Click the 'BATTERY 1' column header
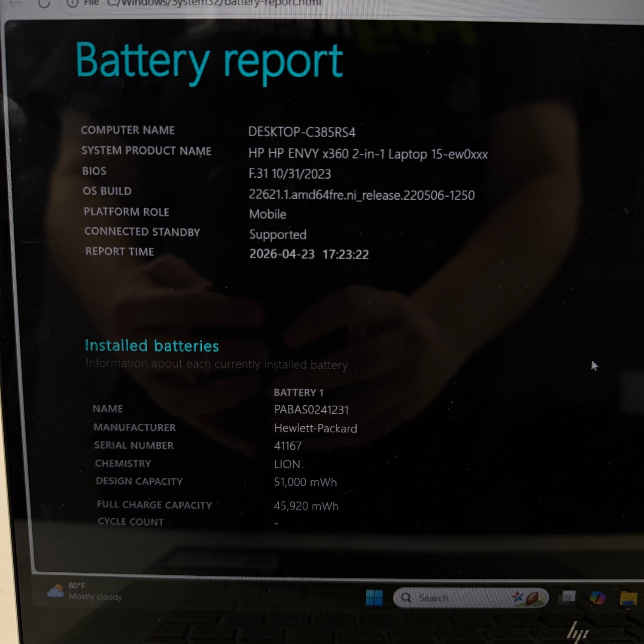This screenshot has height=644, width=644. pos(298,392)
